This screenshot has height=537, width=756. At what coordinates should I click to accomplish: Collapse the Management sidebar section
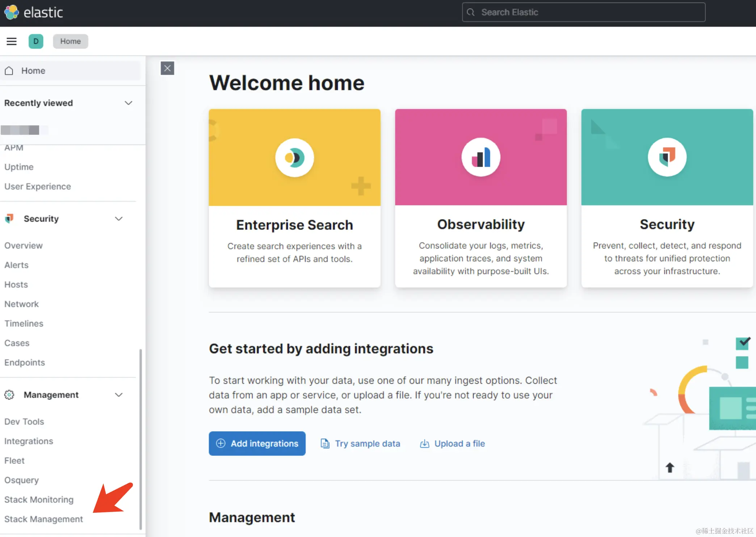(x=119, y=395)
